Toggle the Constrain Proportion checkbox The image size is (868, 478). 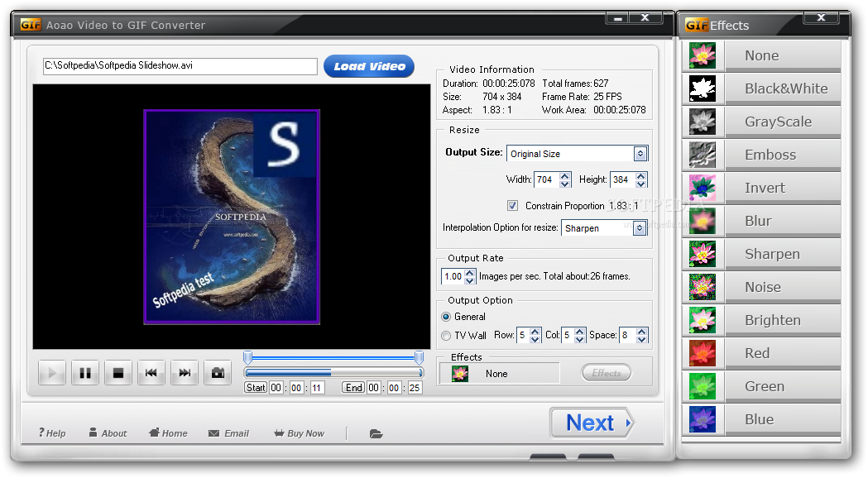pos(512,206)
